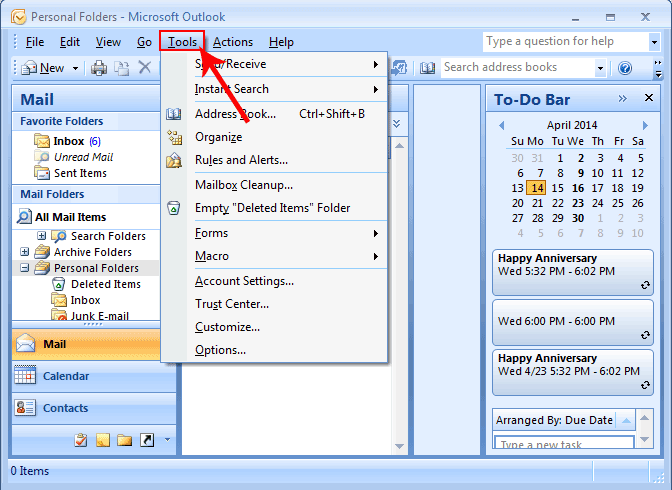
Task: Click the Contacts card icon in the navigation pane
Action: (x=25, y=408)
